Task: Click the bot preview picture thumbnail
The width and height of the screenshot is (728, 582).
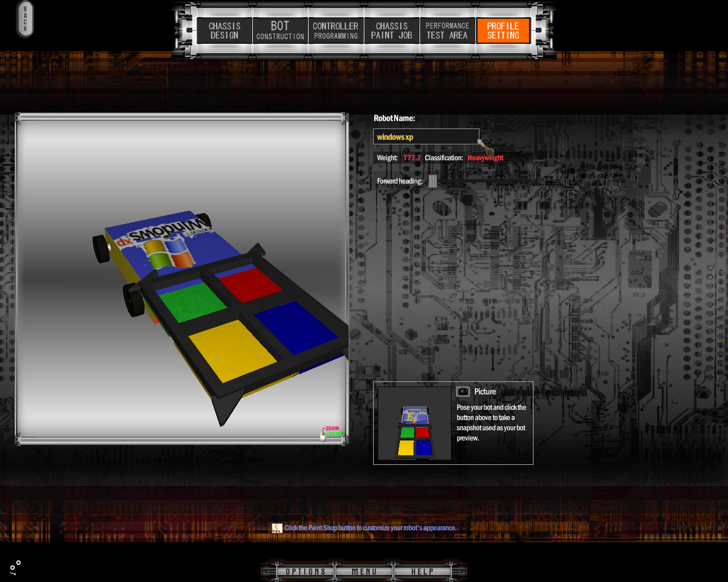Action: [x=415, y=423]
